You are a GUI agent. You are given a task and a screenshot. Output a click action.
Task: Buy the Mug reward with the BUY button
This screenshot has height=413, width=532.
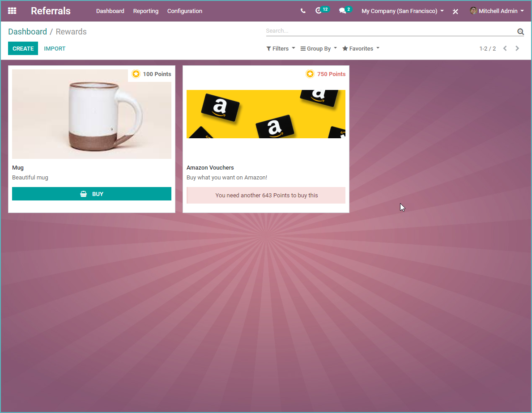[x=91, y=194]
